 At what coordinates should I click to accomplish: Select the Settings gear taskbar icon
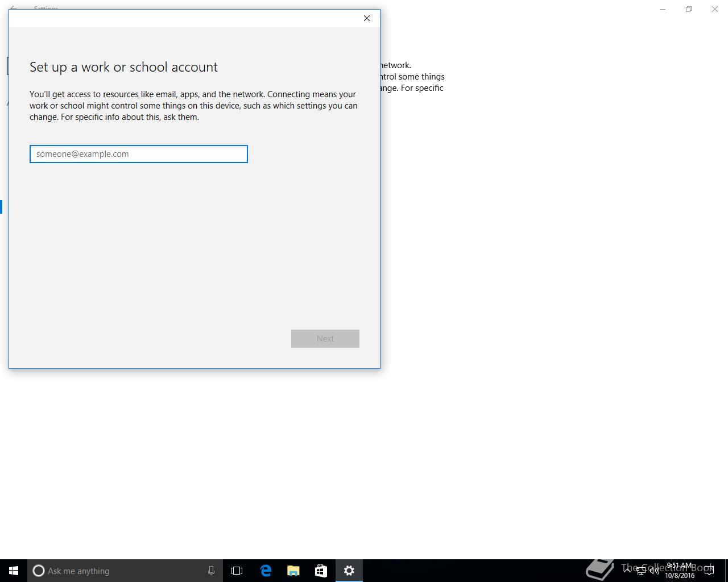click(x=349, y=571)
